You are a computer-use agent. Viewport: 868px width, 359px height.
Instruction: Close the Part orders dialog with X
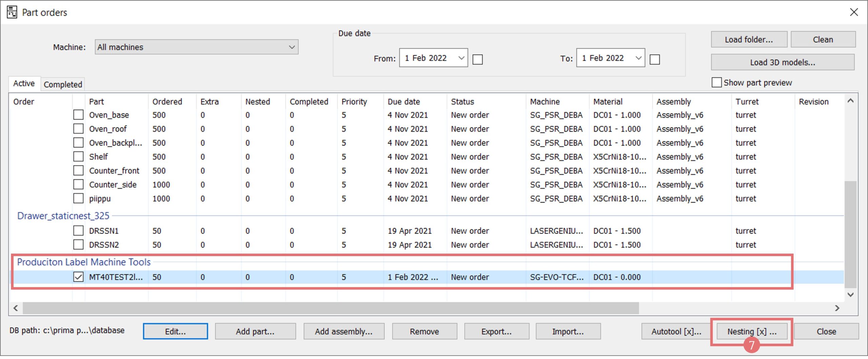[854, 13]
